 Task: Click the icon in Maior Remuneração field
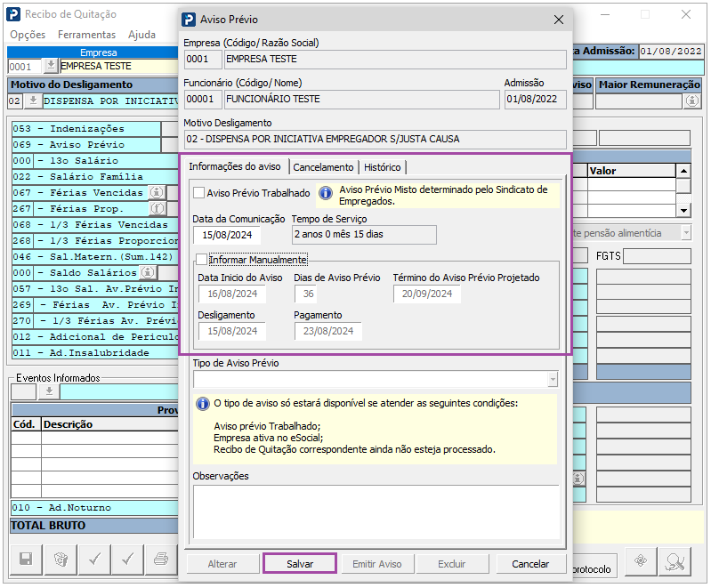pos(692,101)
